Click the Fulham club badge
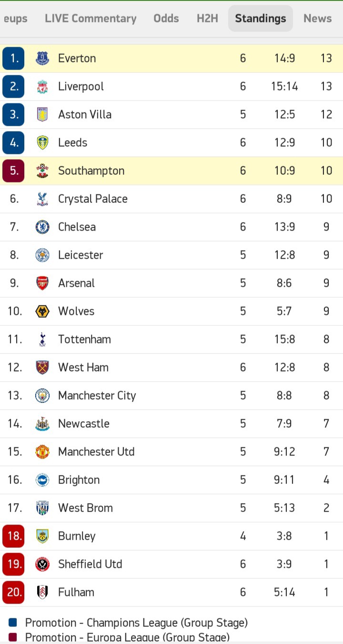The height and width of the screenshot is (644, 343). click(42, 593)
